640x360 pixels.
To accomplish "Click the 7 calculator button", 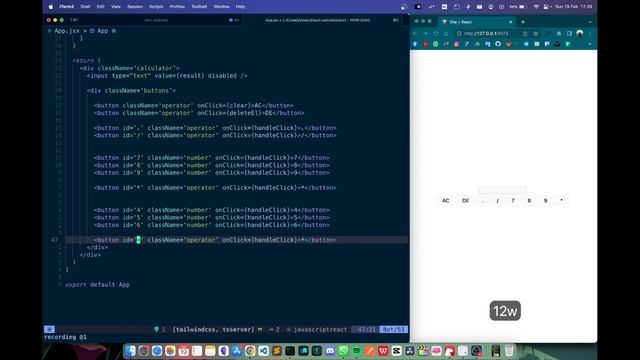I will pos(513,200).
